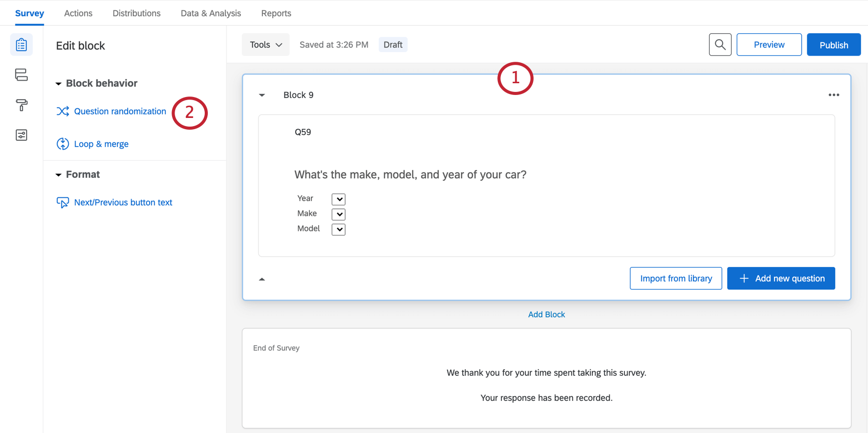The height and width of the screenshot is (433, 868).
Task: Switch to the Distributions tab
Action: point(136,13)
